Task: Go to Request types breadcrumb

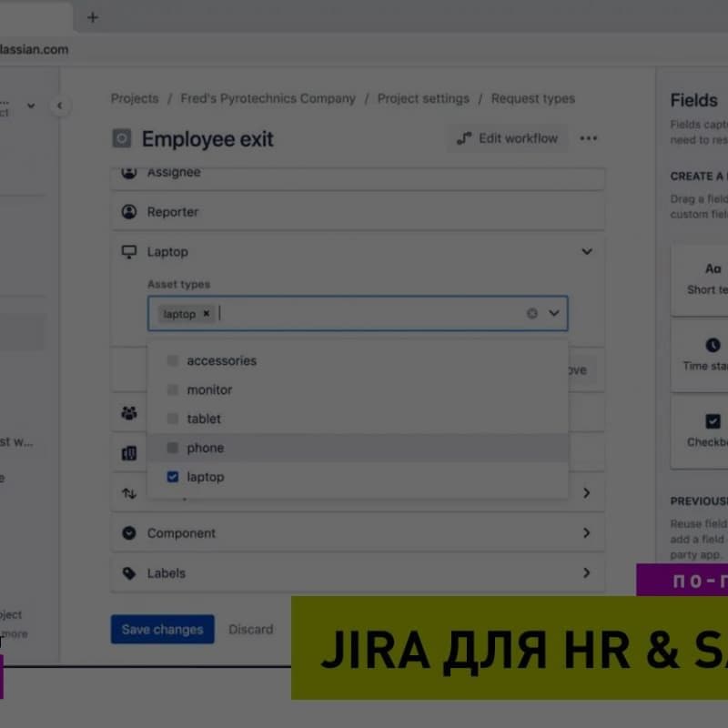Action: point(533,98)
